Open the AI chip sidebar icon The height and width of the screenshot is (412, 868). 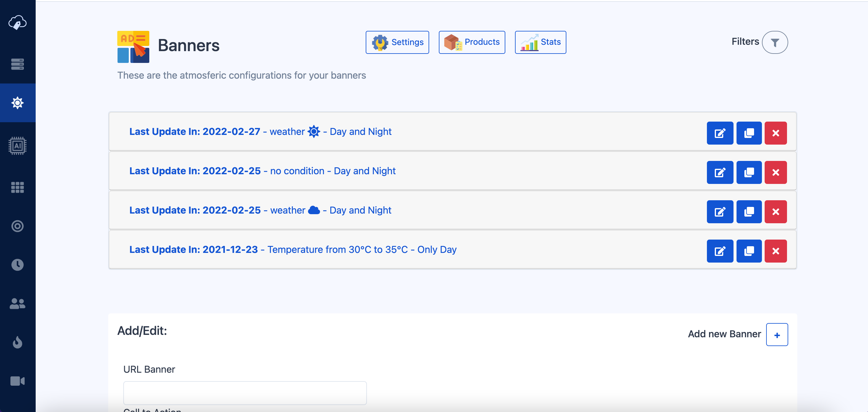(x=18, y=146)
